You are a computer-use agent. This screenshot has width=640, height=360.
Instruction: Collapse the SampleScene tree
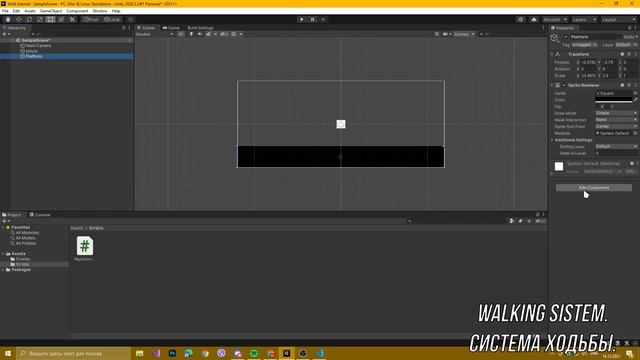point(13,40)
